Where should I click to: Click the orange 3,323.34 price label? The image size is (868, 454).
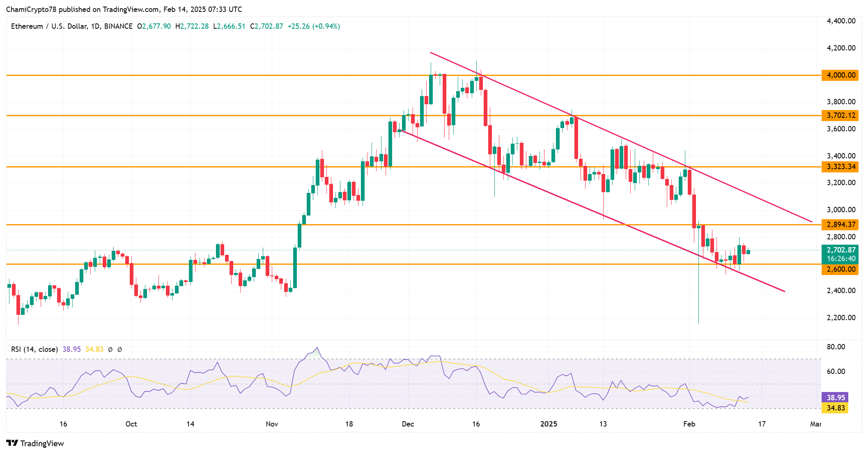pyautogui.click(x=840, y=167)
